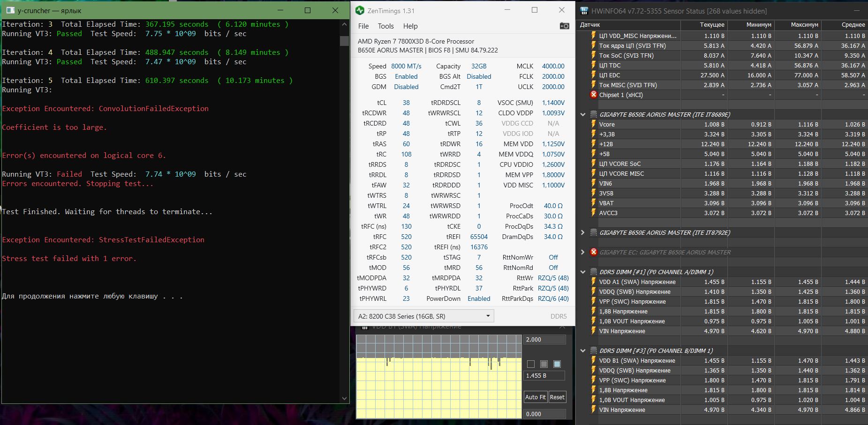Click the red error icon of GIGABYTE EC sensor
Image resolution: width=868 pixels, height=425 pixels.
593,252
